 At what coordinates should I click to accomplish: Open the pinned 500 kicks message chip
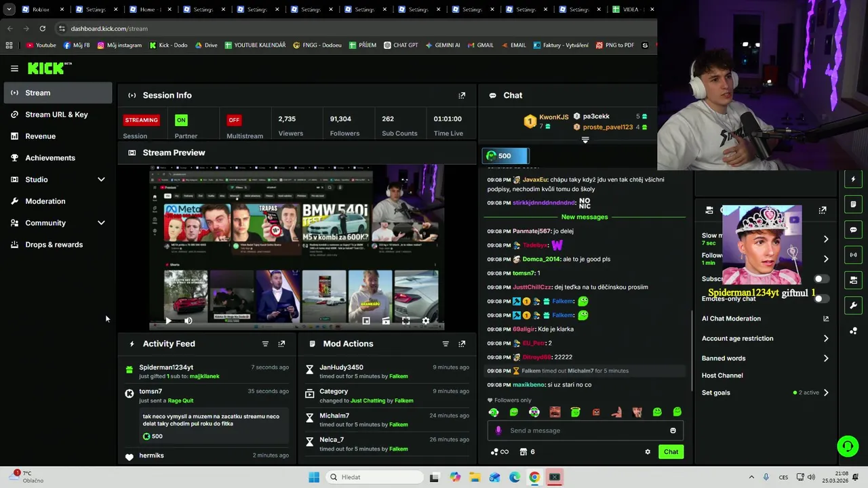pyautogui.click(x=505, y=156)
